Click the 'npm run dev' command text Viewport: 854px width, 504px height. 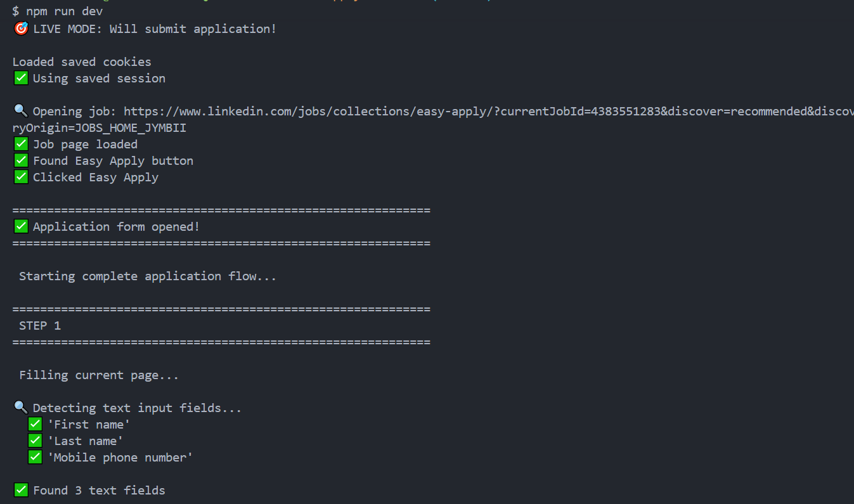(64, 12)
